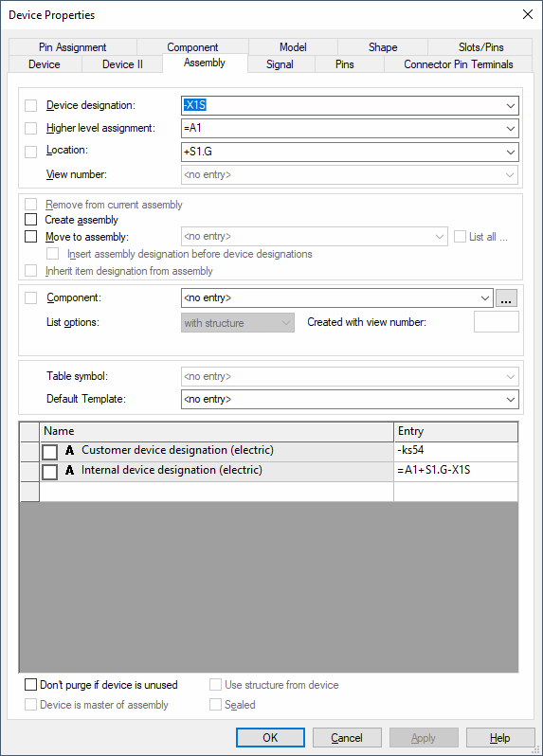Image resolution: width=543 pixels, height=756 pixels.
Task: Close the Device Properties dialog
Action: click(x=528, y=14)
